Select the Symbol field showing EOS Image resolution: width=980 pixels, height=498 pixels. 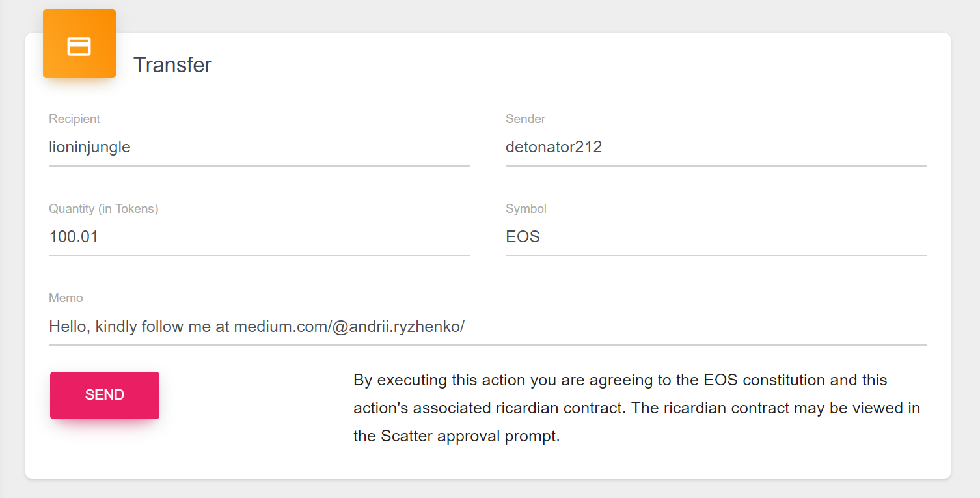[x=716, y=236]
